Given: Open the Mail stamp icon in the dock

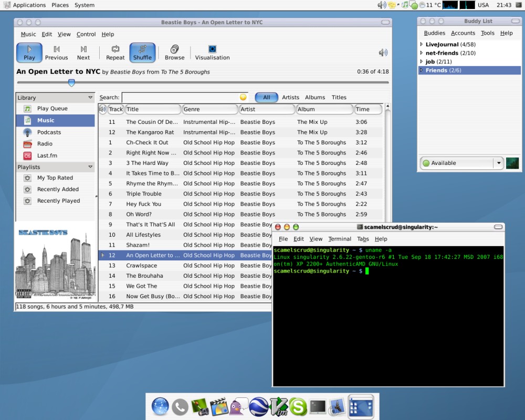Looking at the screenshot, I should 337,406.
